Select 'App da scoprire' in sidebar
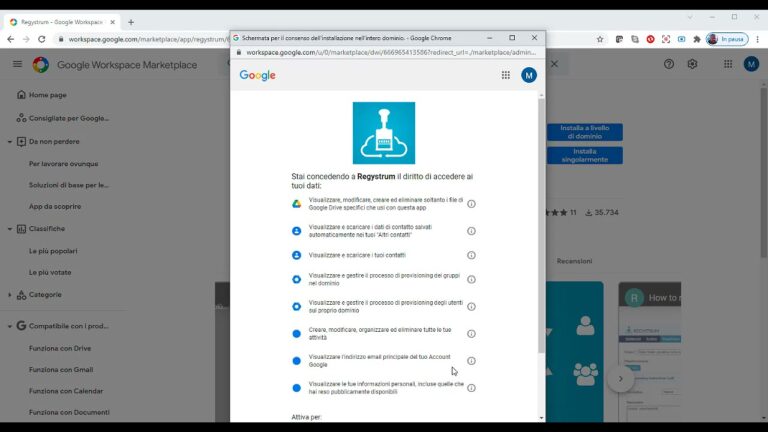 [55, 207]
